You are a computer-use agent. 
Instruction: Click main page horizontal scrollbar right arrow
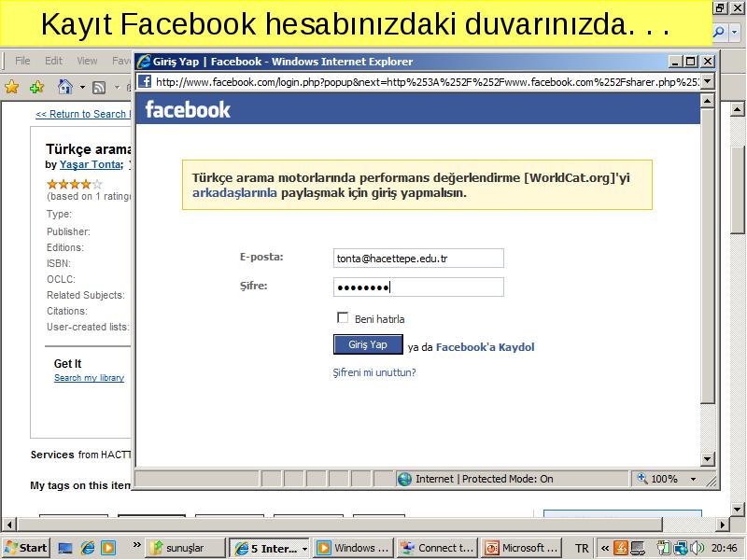click(x=723, y=525)
